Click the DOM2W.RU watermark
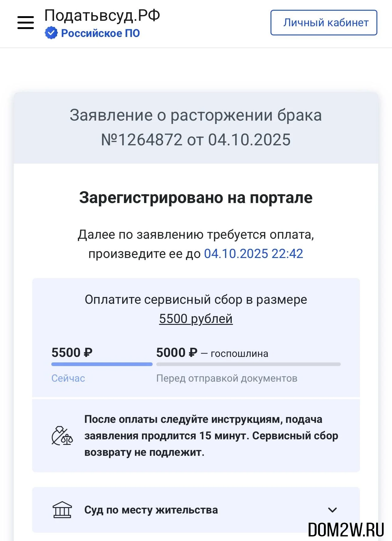Viewport: 392px width, 541px height. 346,529
